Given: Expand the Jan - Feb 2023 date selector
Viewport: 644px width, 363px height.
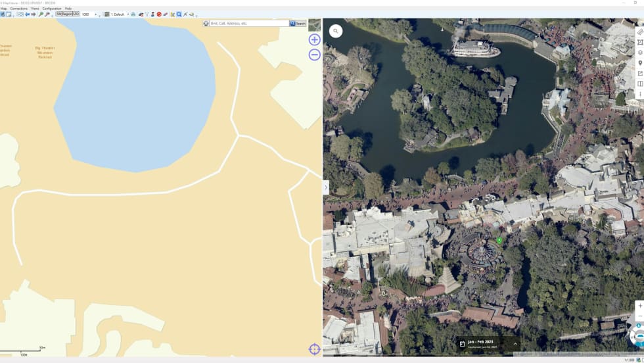Looking at the screenshot, I should point(515,344).
